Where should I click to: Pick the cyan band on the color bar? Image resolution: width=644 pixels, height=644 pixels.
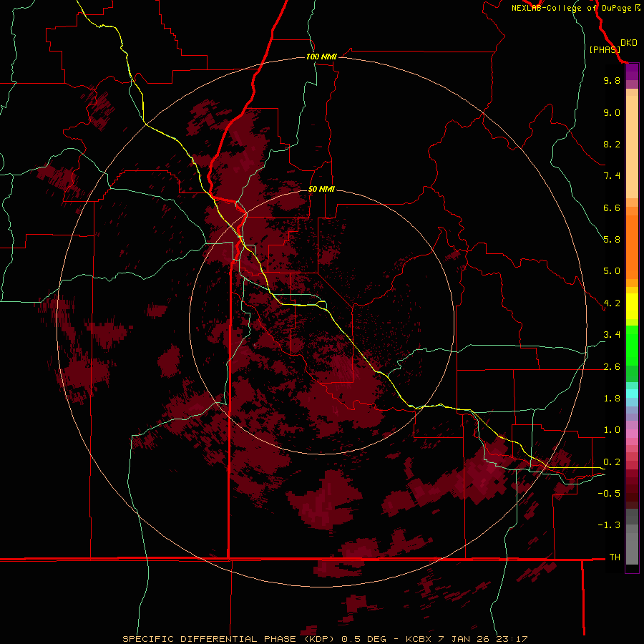tap(632, 394)
